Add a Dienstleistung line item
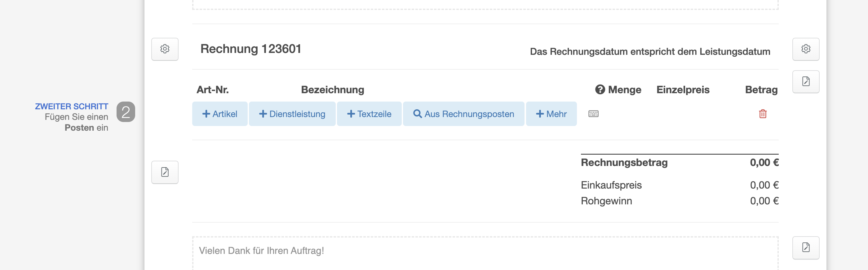 coord(292,114)
